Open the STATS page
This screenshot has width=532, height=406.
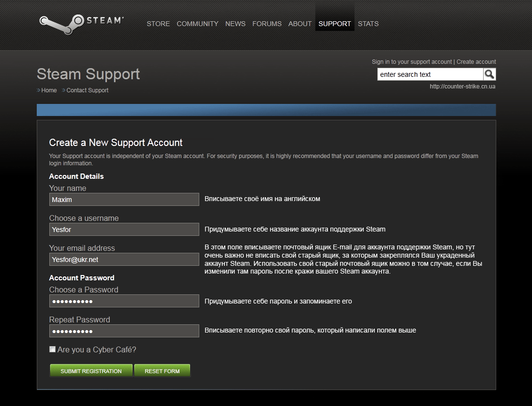tap(368, 24)
